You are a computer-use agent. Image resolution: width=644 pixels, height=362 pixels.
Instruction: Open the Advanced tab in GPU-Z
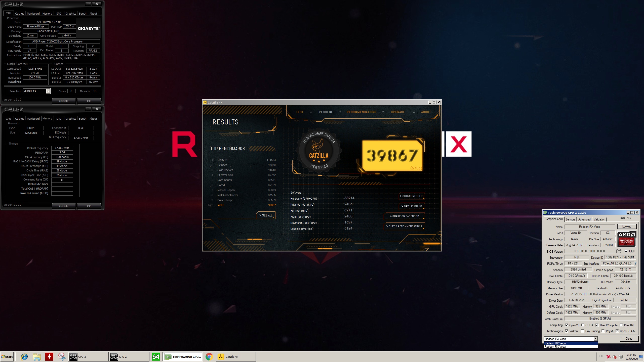click(584, 219)
